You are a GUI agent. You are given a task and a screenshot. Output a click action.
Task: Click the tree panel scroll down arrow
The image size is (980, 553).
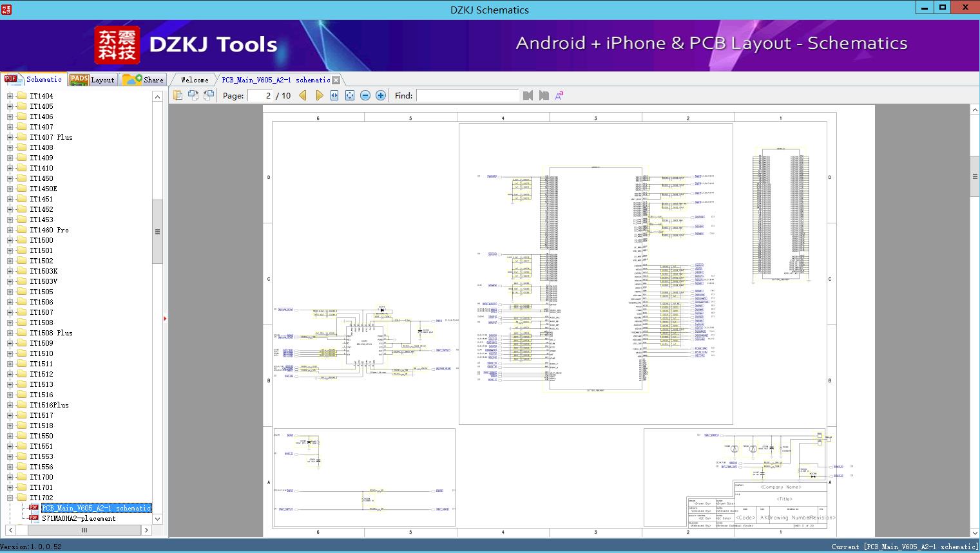[157, 519]
